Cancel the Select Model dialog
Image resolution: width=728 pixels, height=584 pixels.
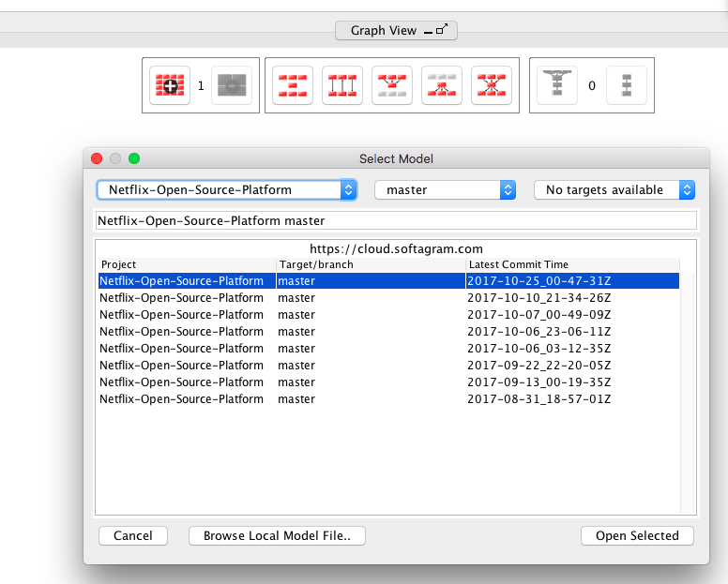pos(132,535)
